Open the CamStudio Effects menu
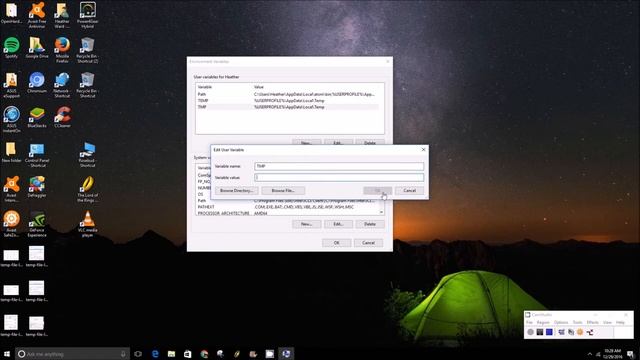640x360 pixels. (593, 322)
